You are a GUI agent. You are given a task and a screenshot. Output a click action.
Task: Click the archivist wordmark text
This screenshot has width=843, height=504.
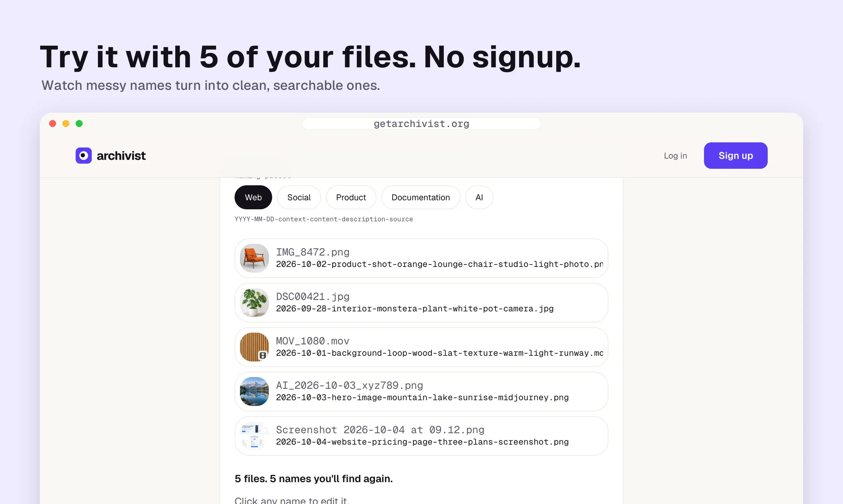pyautogui.click(x=121, y=156)
